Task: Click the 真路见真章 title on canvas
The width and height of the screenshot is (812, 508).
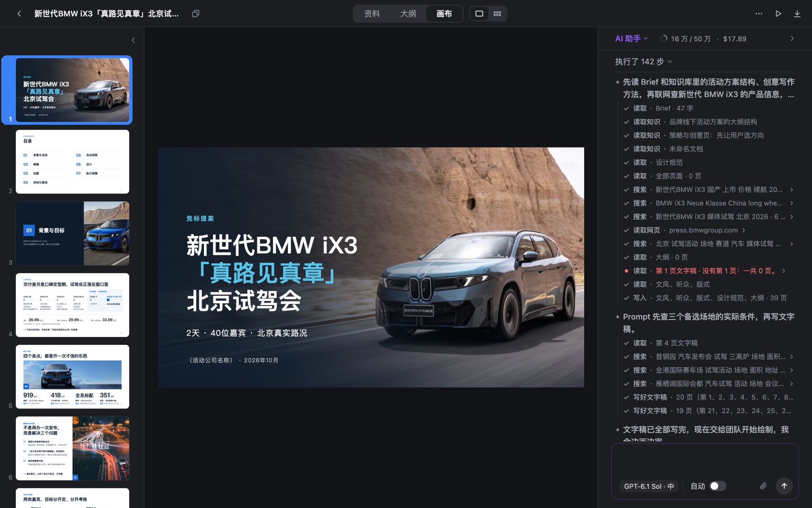Action: 266,273
